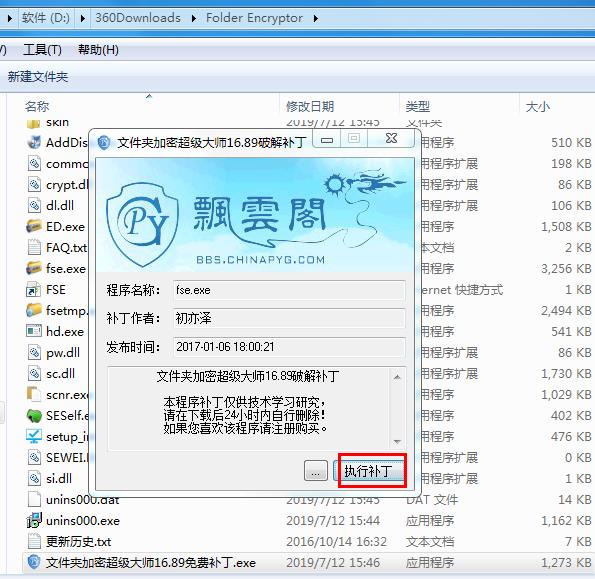
Task: Click the si.dll file icon
Action: click(x=34, y=478)
